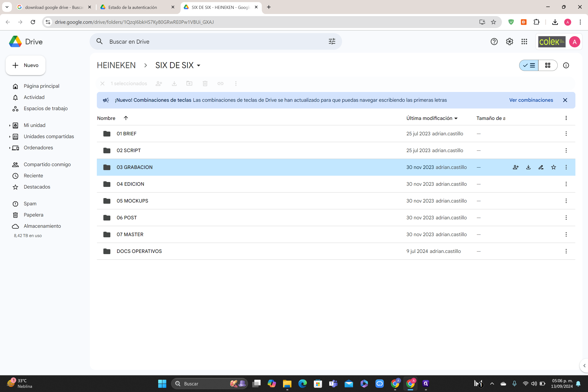Screen dimensions: 588x392
Task: Click the Buscar en Drive search field
Action: (216, 42)
